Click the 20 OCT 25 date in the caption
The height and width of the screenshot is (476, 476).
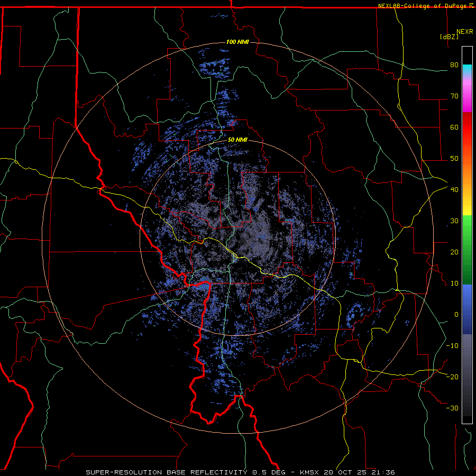pos(346,472)
